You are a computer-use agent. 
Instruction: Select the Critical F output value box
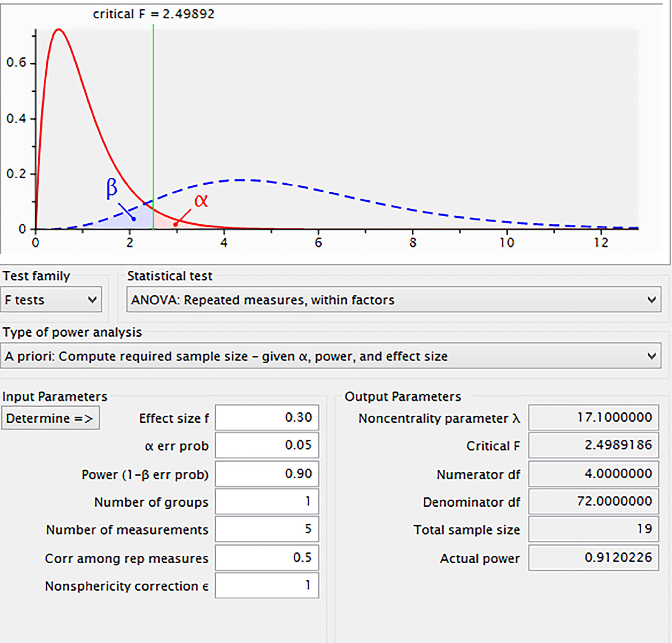593,445
